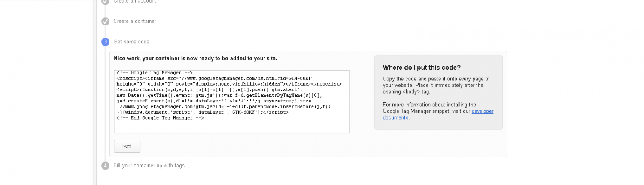This screenshot has height=185, width=644.
Task: Click the gray step 4 number icon
Action: pos(105,166)
